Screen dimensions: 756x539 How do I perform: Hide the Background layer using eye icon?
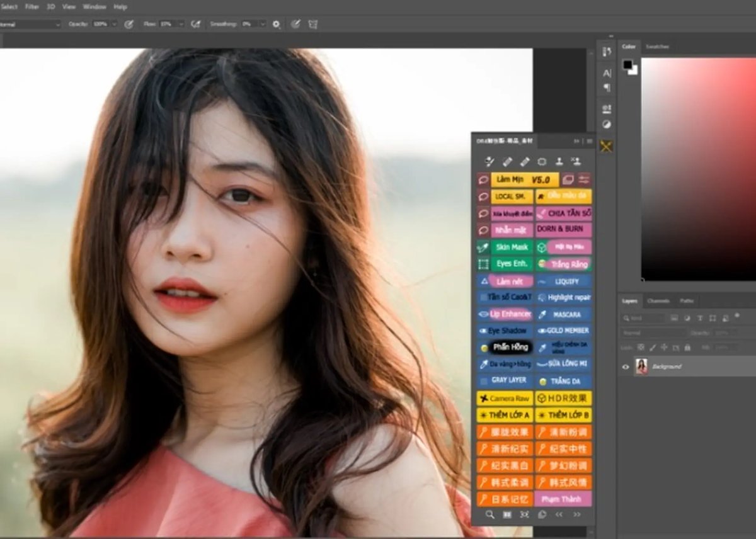pyautogui.click(x=626, y=366)
